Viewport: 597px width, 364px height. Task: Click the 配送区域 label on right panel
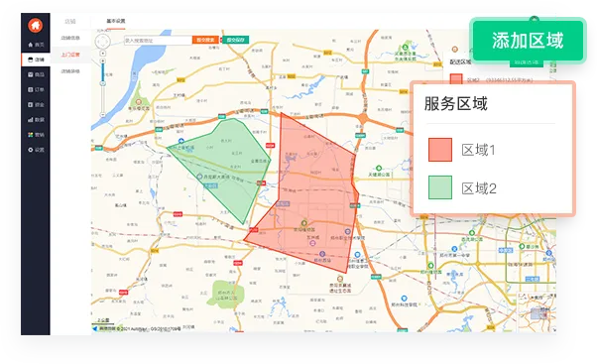(460, 61)
